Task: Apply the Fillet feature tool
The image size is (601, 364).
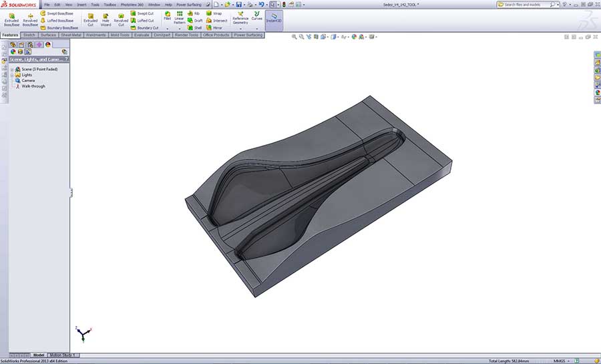Action: 167,17
